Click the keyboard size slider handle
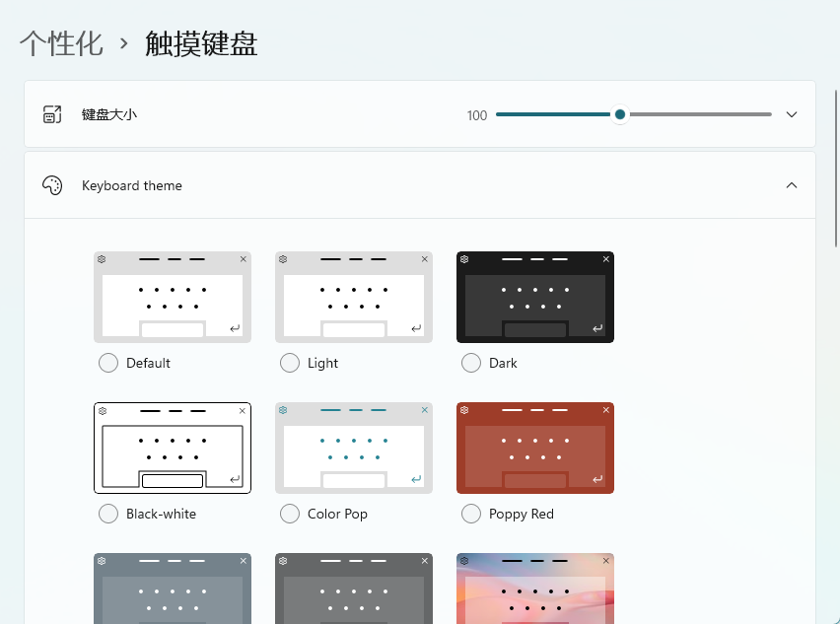Image resolution: width=840 pixels, height=624 pixels. (620, 114)
